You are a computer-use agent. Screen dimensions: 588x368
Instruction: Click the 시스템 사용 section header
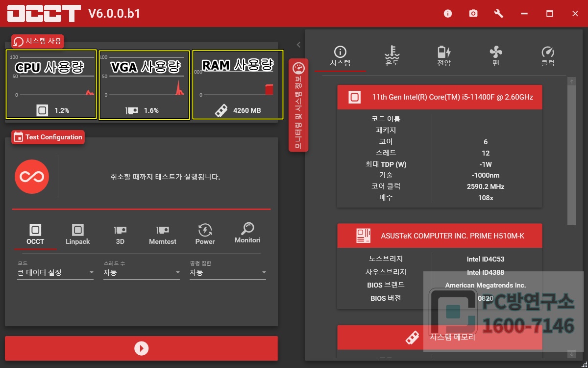point(38,41)
